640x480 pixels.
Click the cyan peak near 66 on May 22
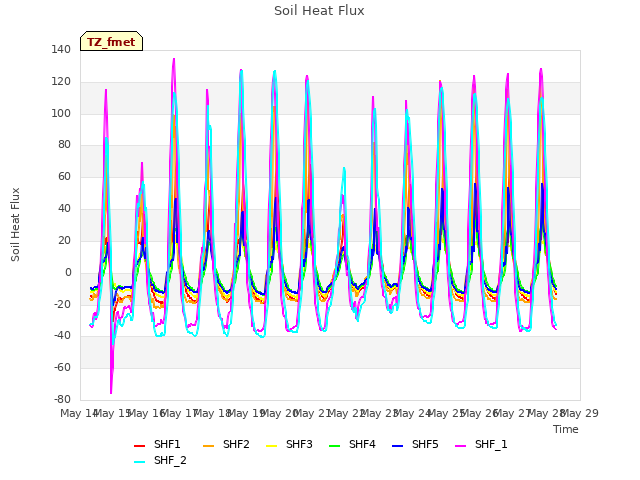(344, 168)
